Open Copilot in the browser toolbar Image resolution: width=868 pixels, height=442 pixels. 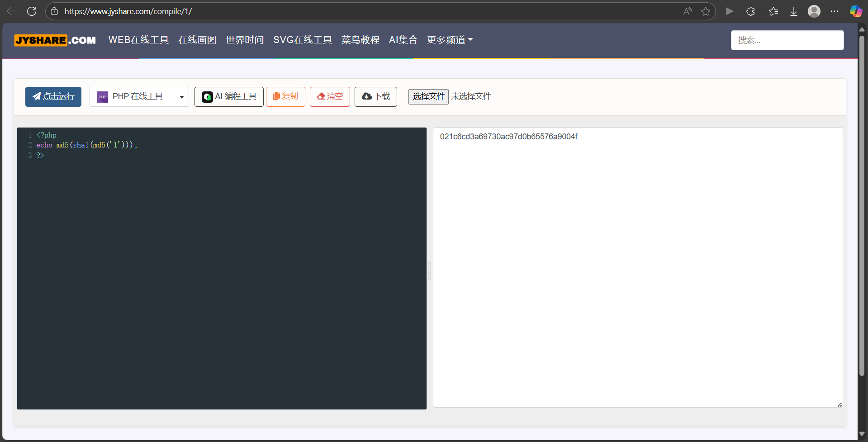coord(855,11)
